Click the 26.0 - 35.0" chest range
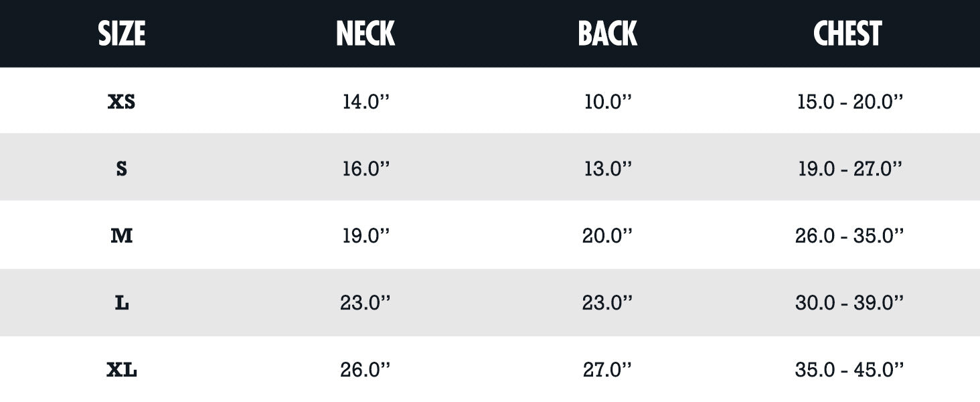 849,236
